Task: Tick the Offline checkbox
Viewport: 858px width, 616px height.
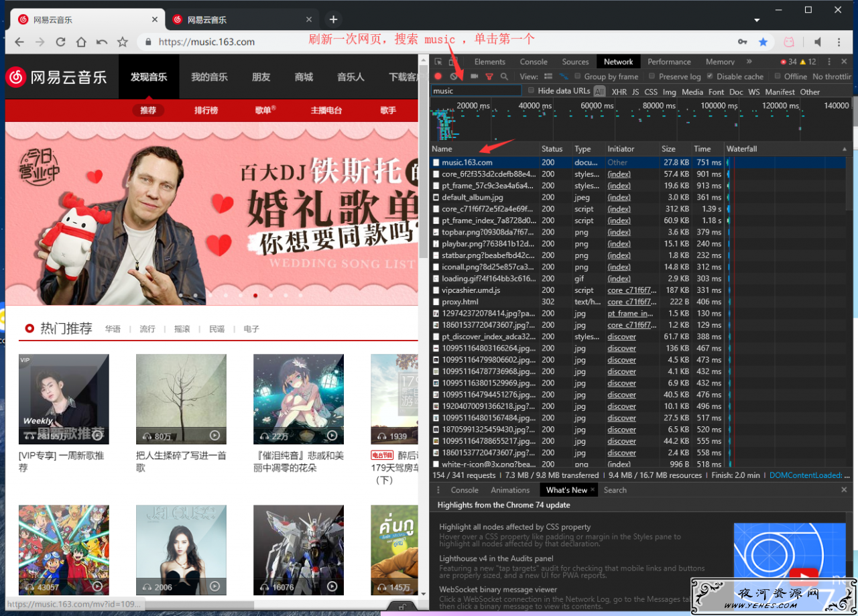Action: [x=778, y=76]
